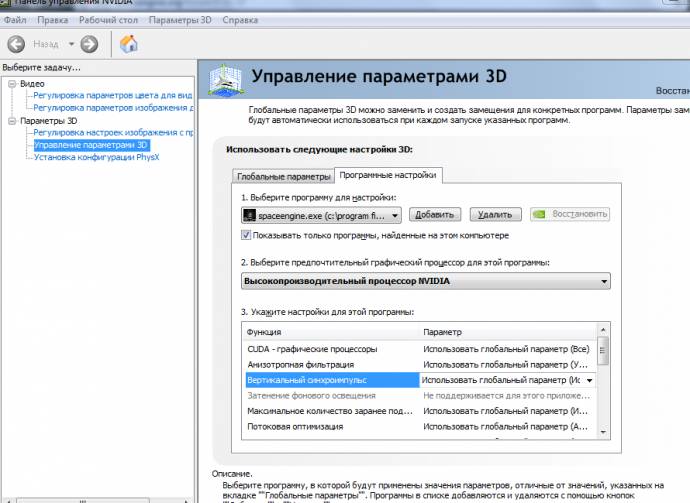Viewport: 690px width, 503px height.
Task: Click the Back arrow icon
Action: coord(16,44)
